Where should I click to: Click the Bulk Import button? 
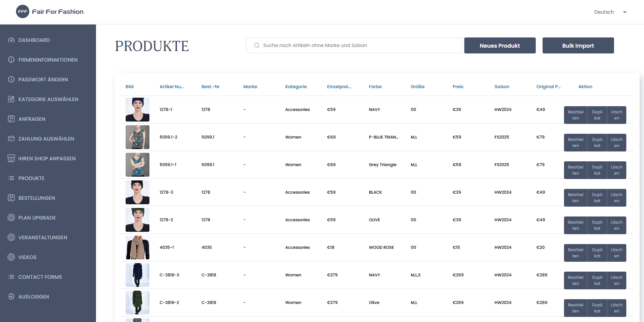tap(578, 46)
